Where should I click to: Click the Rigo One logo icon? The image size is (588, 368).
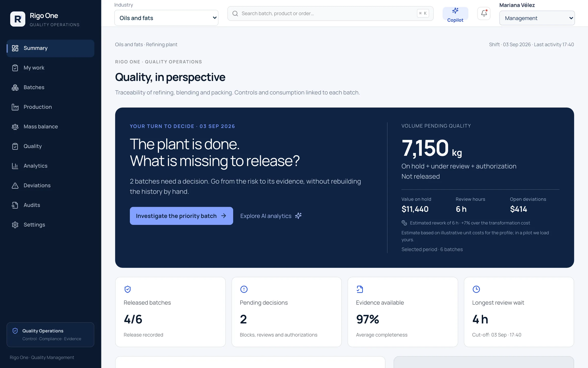tap(17, 19)
